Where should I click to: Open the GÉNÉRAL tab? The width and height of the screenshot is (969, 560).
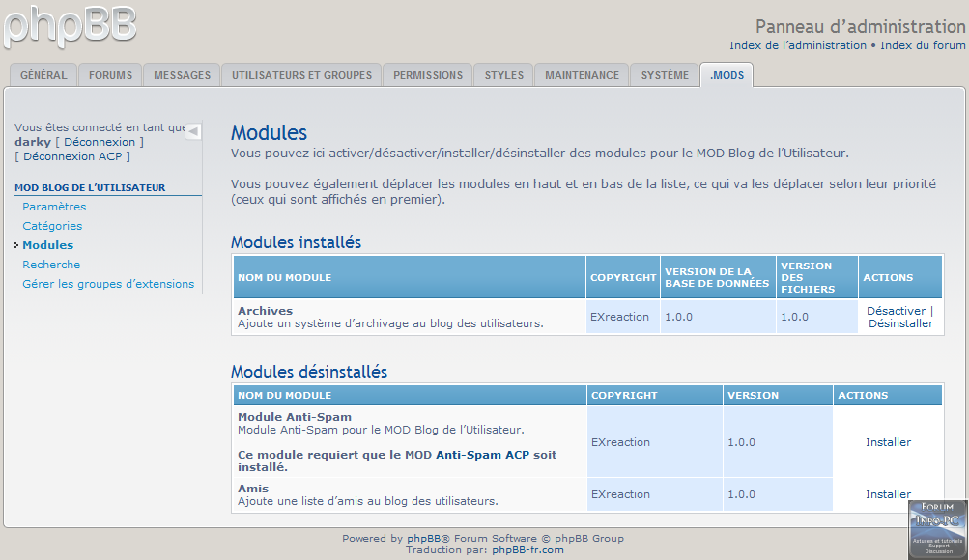pos(43,75)
